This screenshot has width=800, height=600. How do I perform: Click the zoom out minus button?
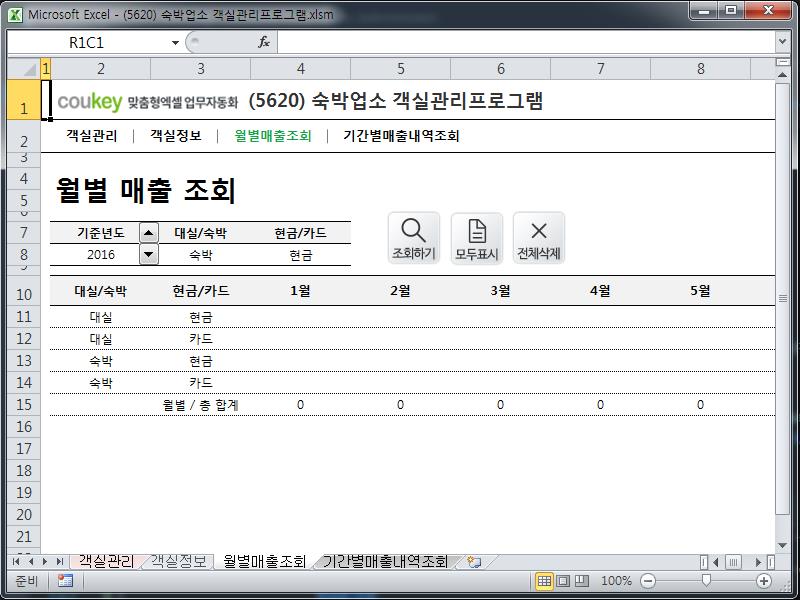[x=647, y=581]
